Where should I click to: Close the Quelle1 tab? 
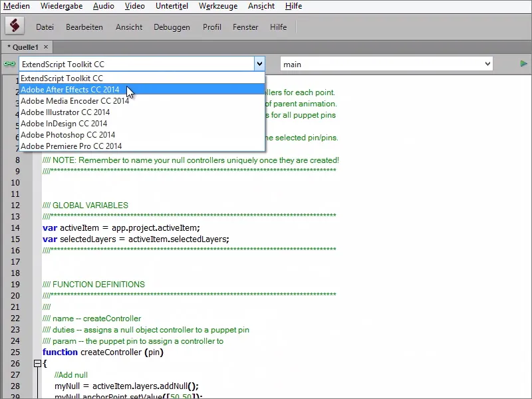(x=46, y=47)
